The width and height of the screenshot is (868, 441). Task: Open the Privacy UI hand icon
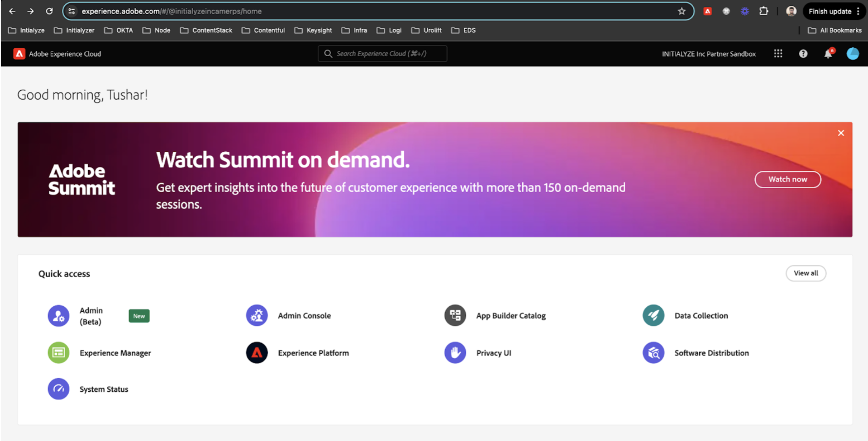(455, 353)
